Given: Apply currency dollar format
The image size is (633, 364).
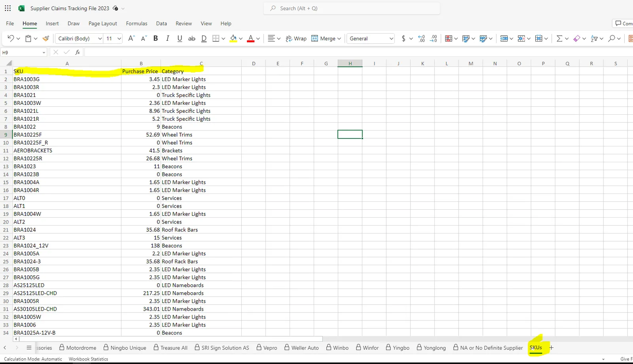Looking at the screenshot, I should (404, 38).
